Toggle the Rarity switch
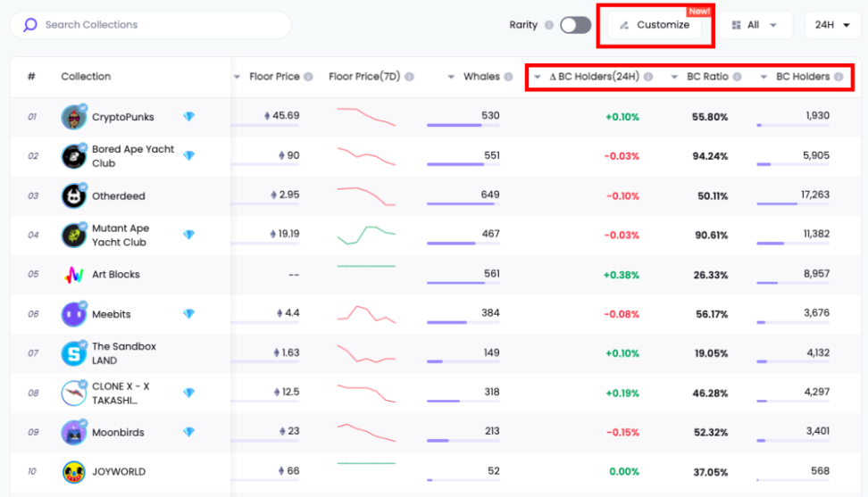Screen dimensions: 868x497 pos(575,25)
